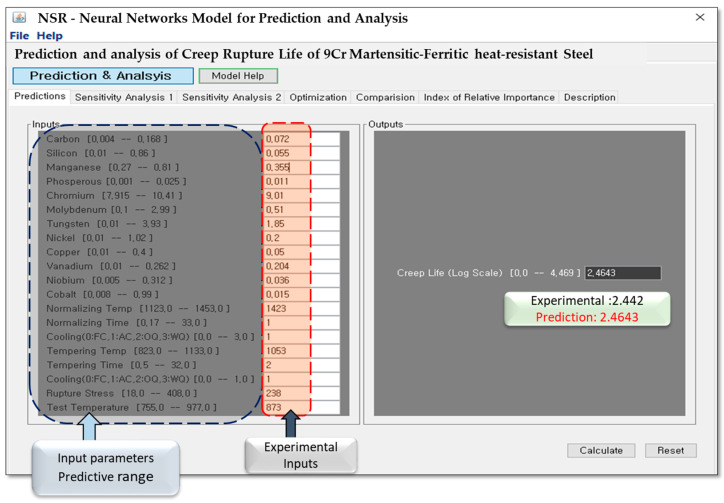
Task: Click the Copper [0,01 -- 0,4] label
Action: tap(99, 252)
